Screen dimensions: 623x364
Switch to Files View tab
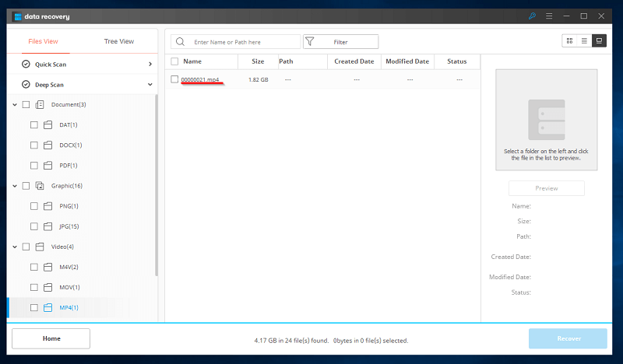[x=43, y=41]
